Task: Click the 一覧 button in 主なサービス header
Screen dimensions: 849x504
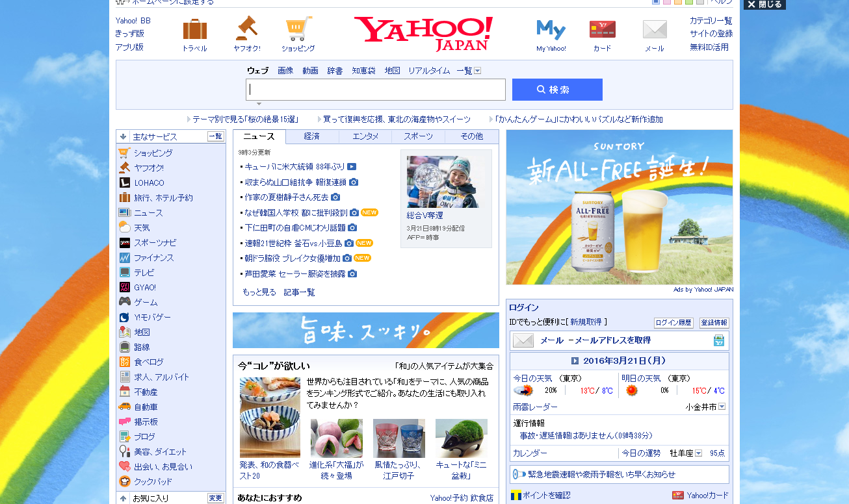Action: [215, 136]
